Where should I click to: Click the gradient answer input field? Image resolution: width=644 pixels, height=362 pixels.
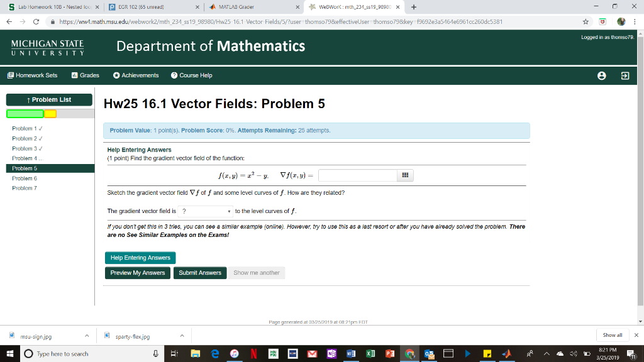[358, 175]
